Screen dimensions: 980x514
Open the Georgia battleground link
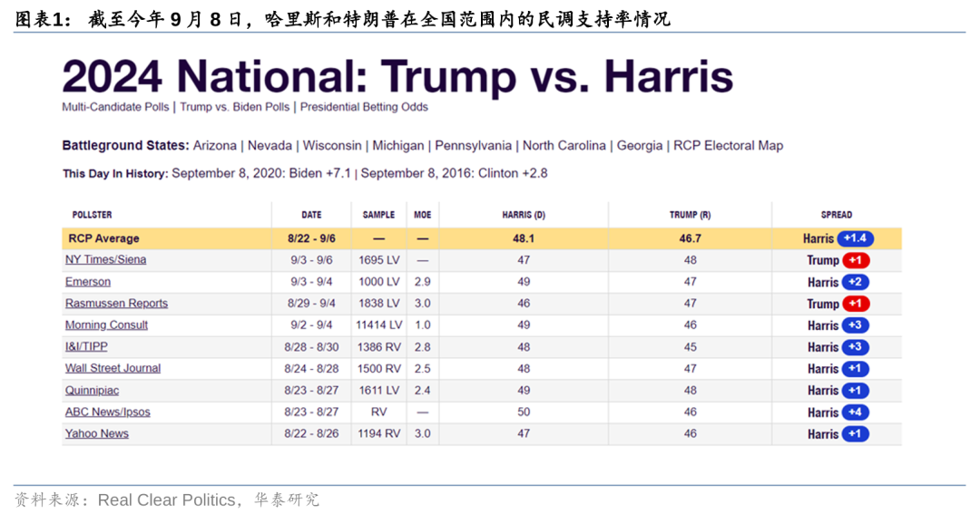click(x=640, y=146)
